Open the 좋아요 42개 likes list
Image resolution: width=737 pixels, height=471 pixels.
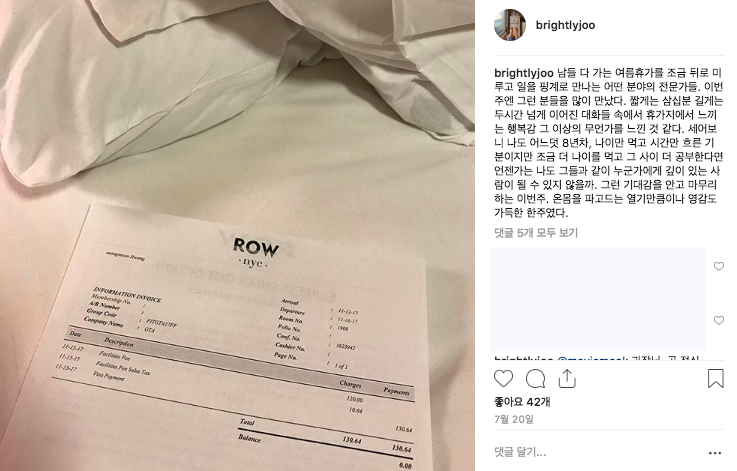[522, 401]
